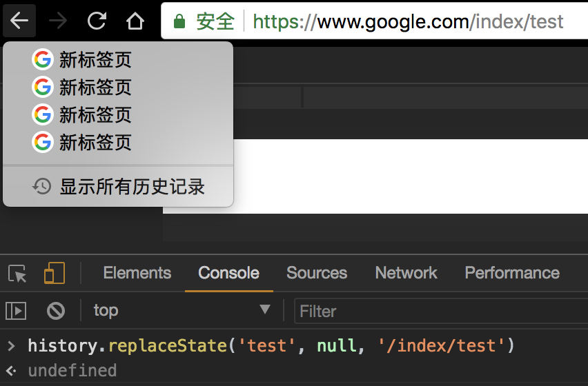The height and width of the screenshot is (386, 588).
Task: Switch to the Elements tab
Action: [137, 273]
